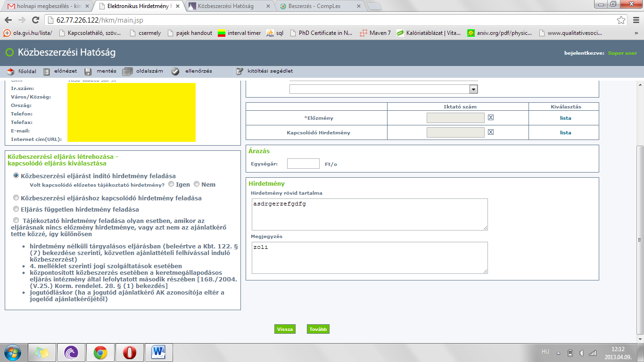Click the Egységár input field
This screenshot has height=362, width=644.
pyautogui.click(x=303, y=164)
